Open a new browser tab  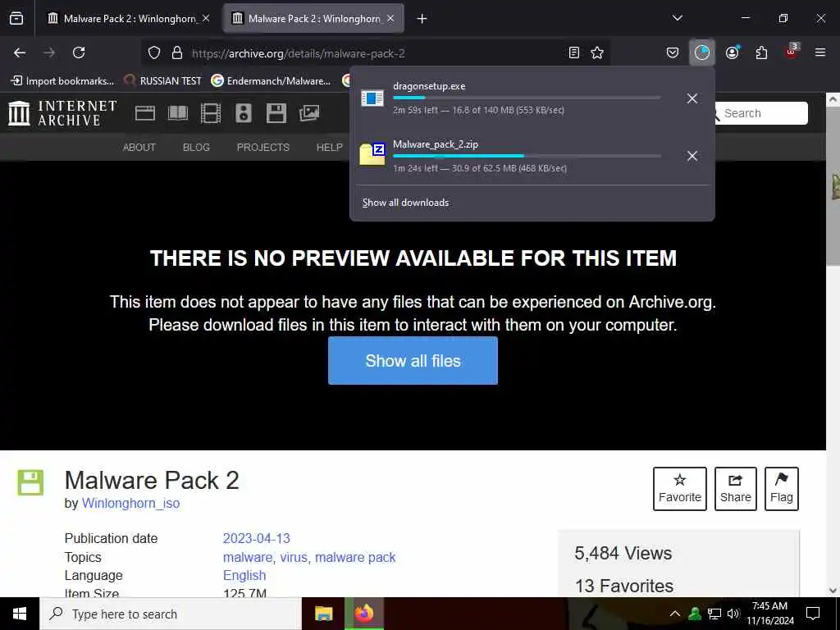coord(422,19)
